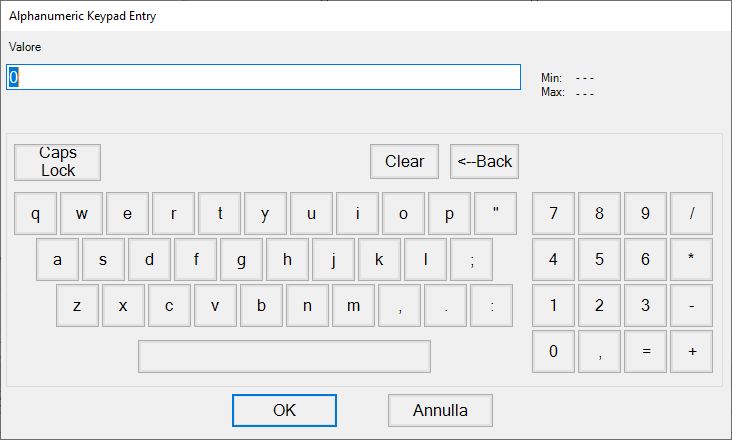Hit the semicolon key
Image resolution: width=732 pixels, height=440 pixels.
[472, 260]
